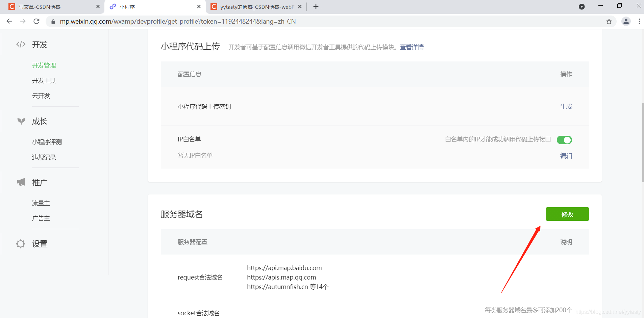Viewport: 644px width, 318px height.
Task: Close the 写文章-CSDN博客 tab
Action: pos(98,6)
